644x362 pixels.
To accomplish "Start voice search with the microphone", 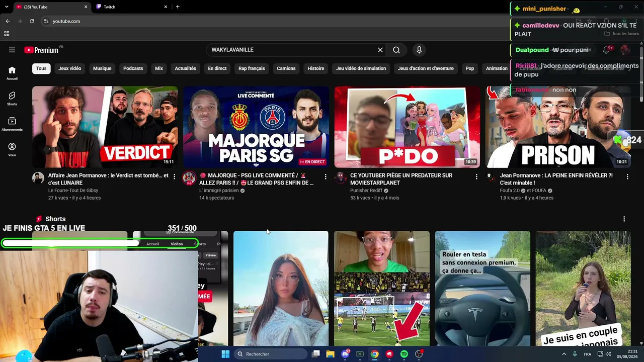I will pos(419,50).
